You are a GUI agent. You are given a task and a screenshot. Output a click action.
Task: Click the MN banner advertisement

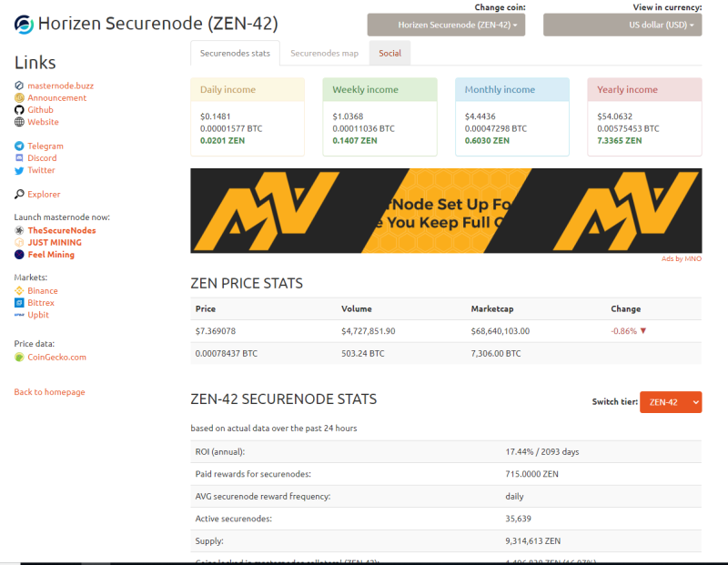(x=446, y=211)
